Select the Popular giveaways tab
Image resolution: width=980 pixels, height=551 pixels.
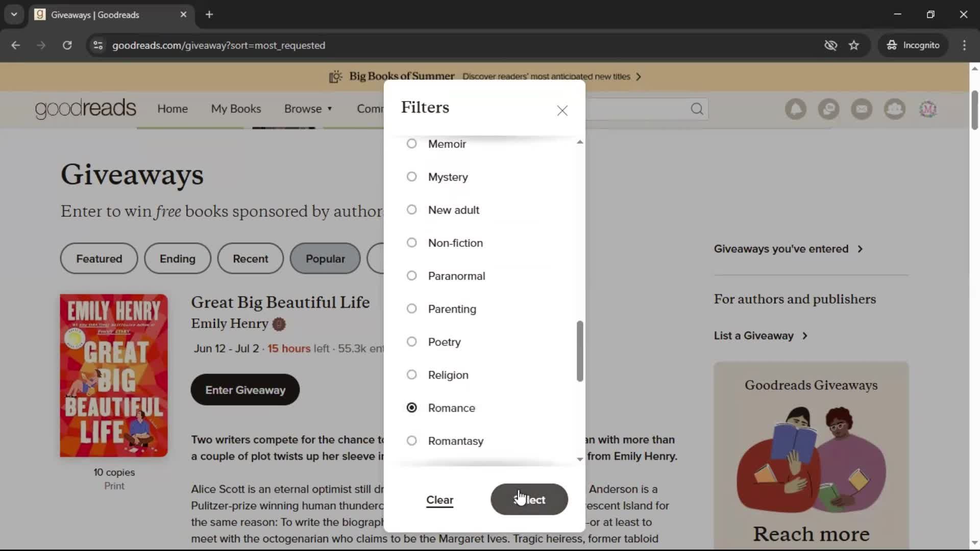pos(325,259)
